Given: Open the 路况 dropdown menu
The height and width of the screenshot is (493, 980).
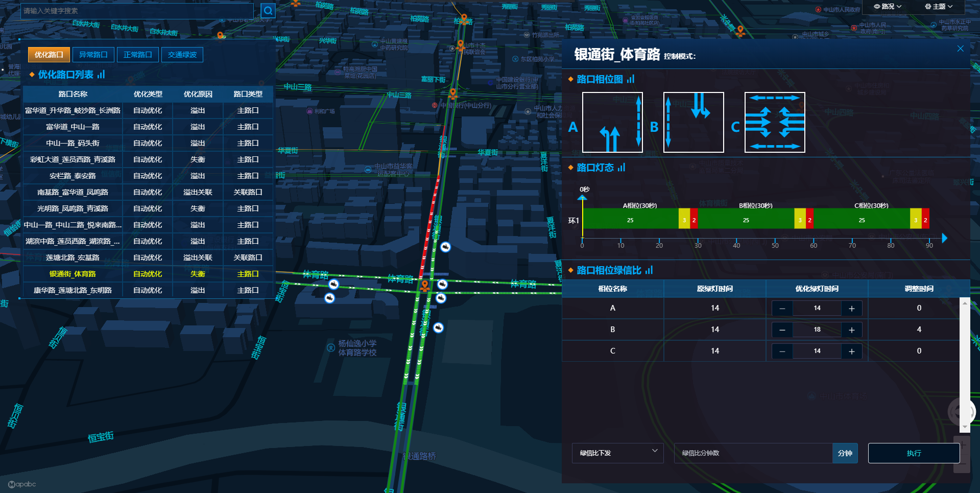Looking at the screenshot, I should tap(888, 7).
